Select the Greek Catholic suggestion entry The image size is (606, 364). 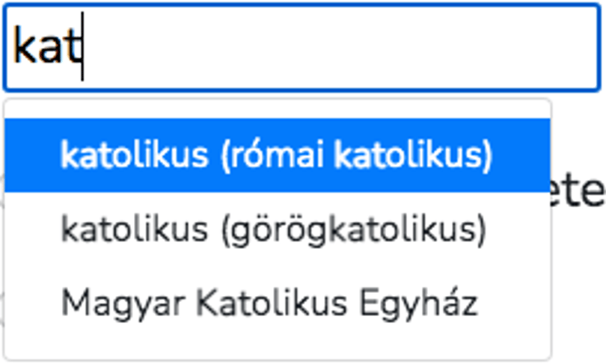[x=277, y=229]
